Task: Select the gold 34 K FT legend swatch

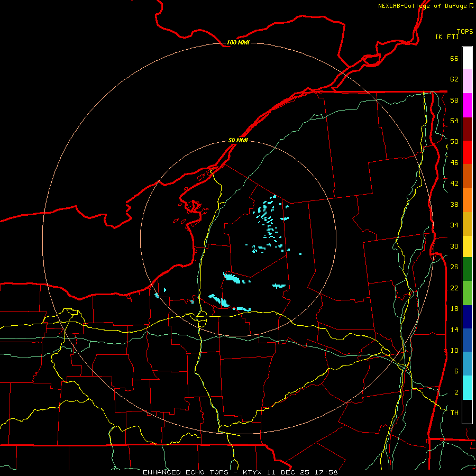Action: (x=467, y=224)
